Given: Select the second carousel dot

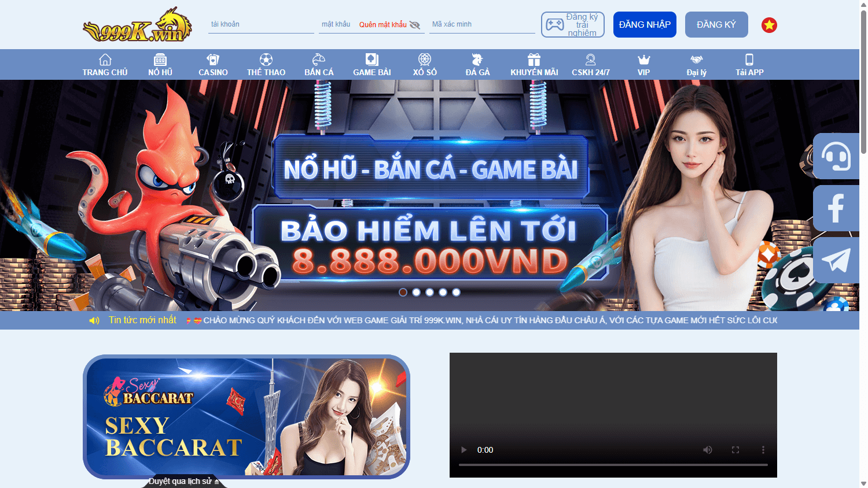Looking at the screenshot, I should coord(416,293).
